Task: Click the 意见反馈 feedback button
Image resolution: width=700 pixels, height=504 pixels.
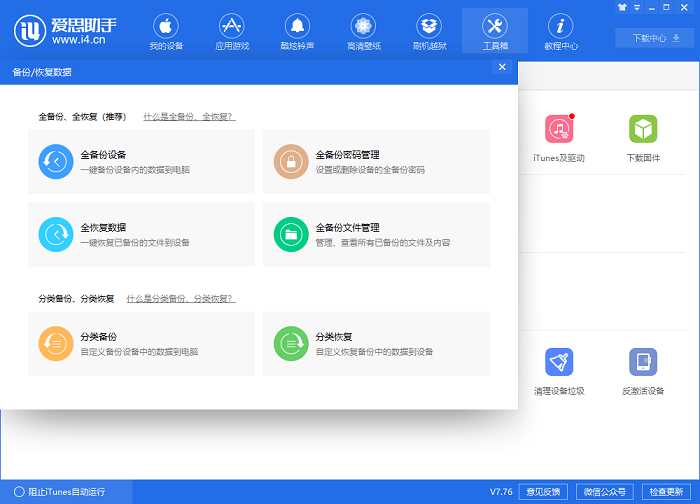Action: 543,492
